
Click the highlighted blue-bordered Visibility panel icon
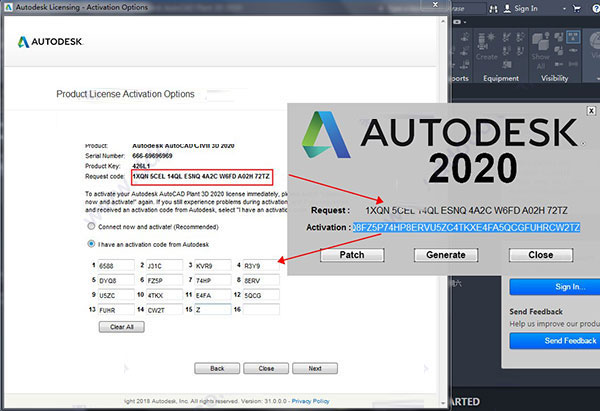coord(573,37)
